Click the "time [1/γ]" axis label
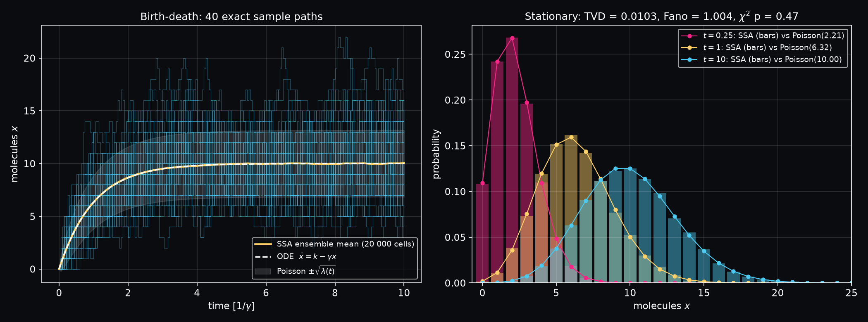Screen dimensions: 868x322 (x=231, y=306)
